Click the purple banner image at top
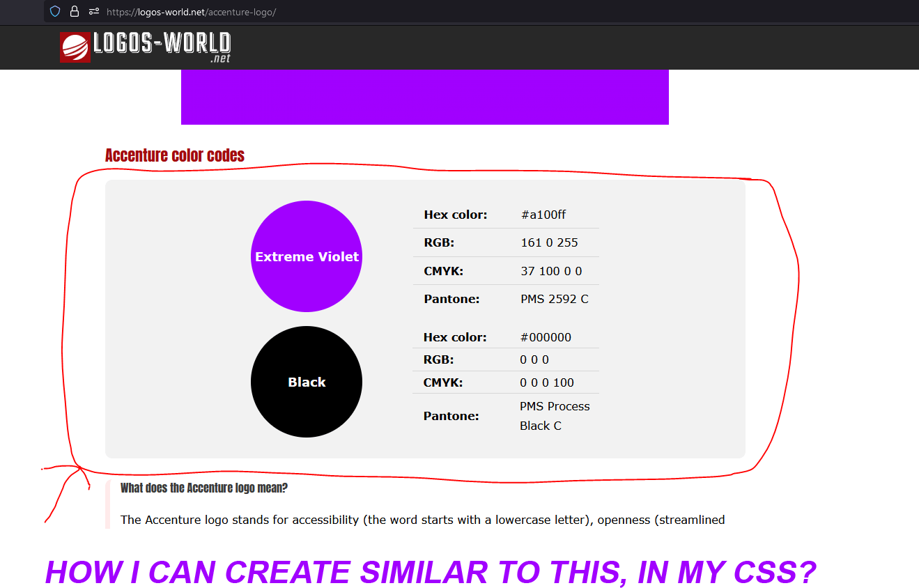 coord(425,97)
